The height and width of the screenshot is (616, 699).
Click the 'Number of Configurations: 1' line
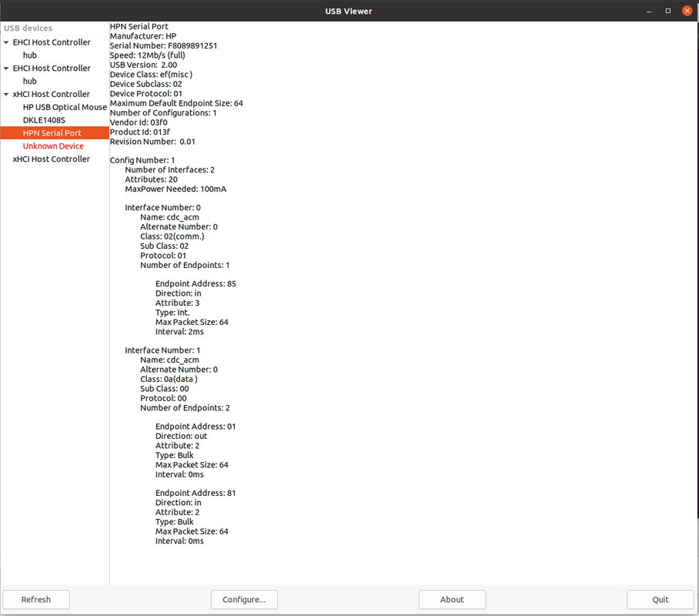163,113
